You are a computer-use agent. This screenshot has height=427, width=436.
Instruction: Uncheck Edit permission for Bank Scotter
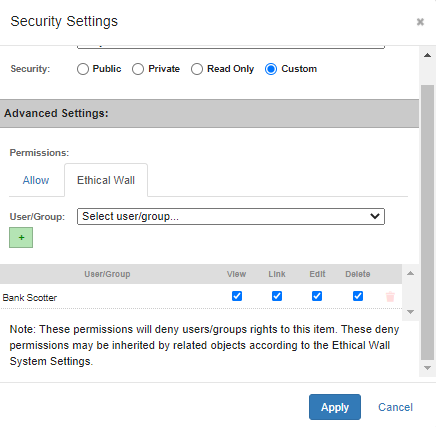coord(317,296)
